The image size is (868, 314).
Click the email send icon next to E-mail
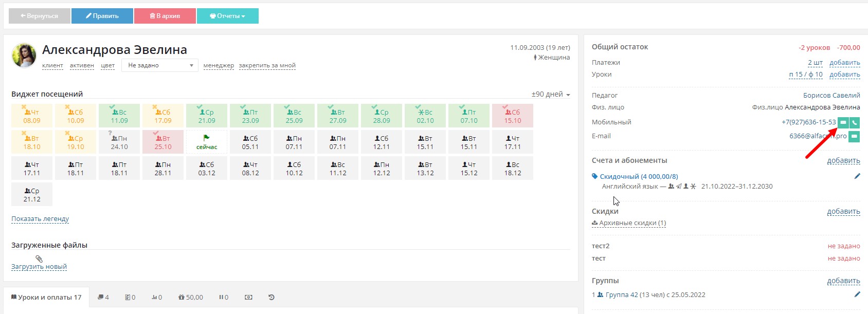point(854,136)
